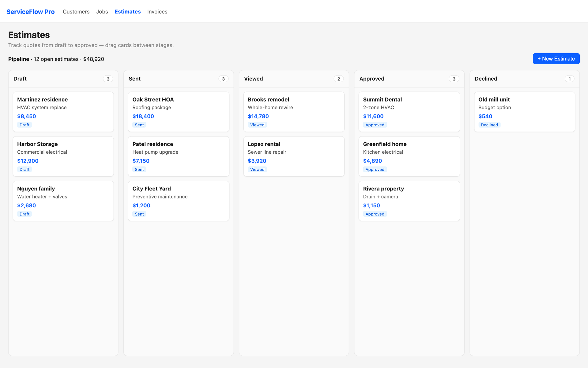The height and width of the screenshot is (368, 588).
Task: Click the New Estimate button
Action: (556, 59)
